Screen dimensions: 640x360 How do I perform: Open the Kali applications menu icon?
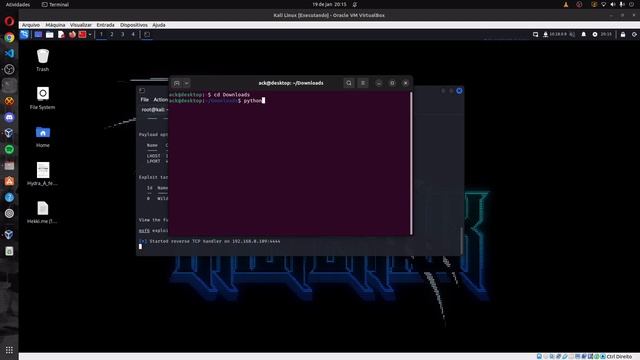coord(24,35)
